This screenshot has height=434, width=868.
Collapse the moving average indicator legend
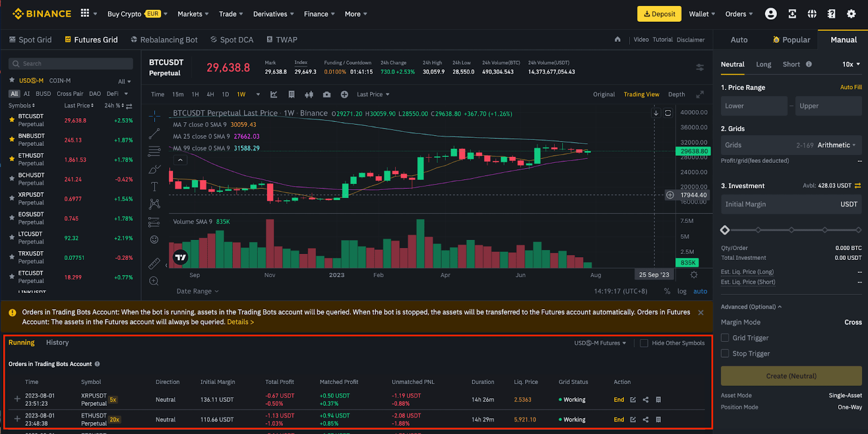[180, 160]
